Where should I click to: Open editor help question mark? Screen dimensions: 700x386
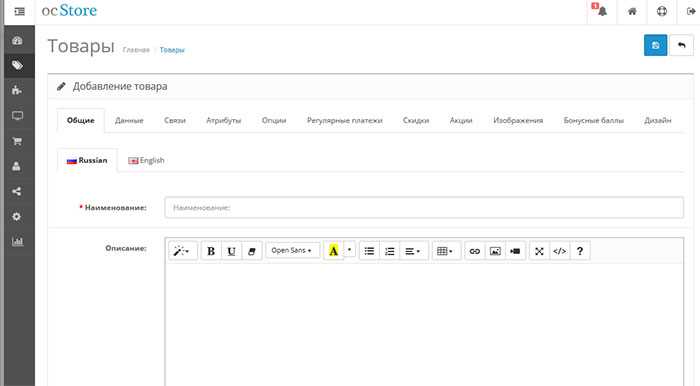(x=580, y=251)
